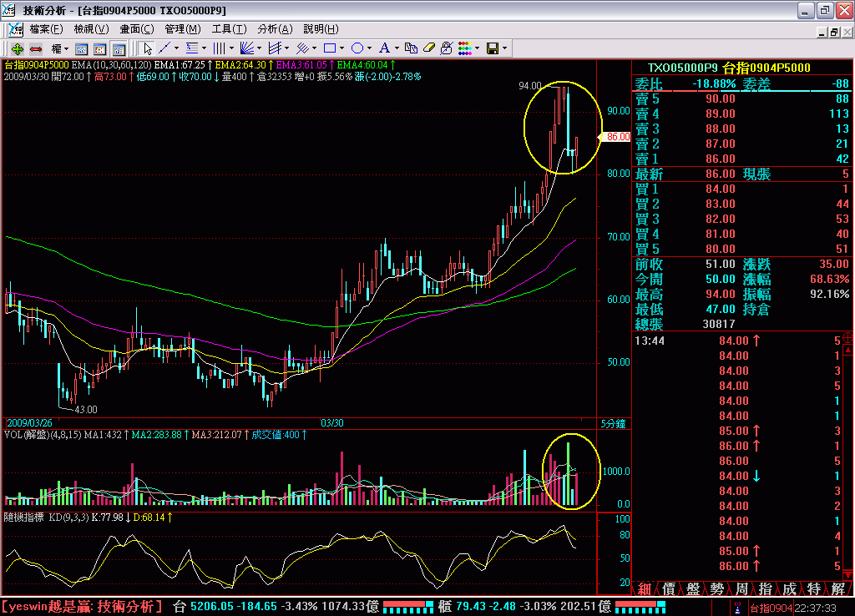The height and width of the screenshot is (616, 855).
Task: Switch to the 指 tab
Action: pyautogui.click(x=765, y=588)
